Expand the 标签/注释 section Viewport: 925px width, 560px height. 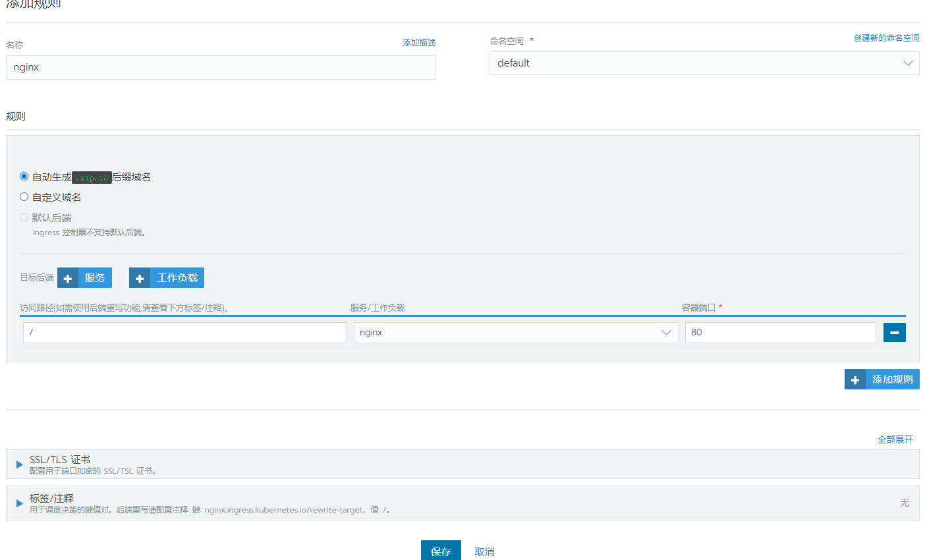coord(462,503)
